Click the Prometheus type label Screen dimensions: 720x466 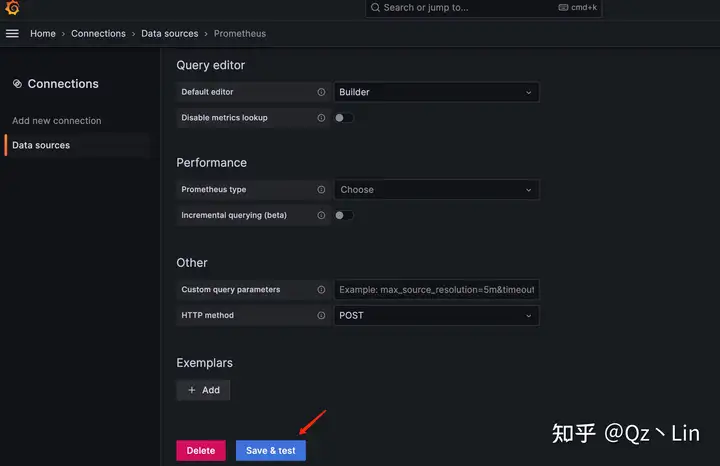coord(214,190)
